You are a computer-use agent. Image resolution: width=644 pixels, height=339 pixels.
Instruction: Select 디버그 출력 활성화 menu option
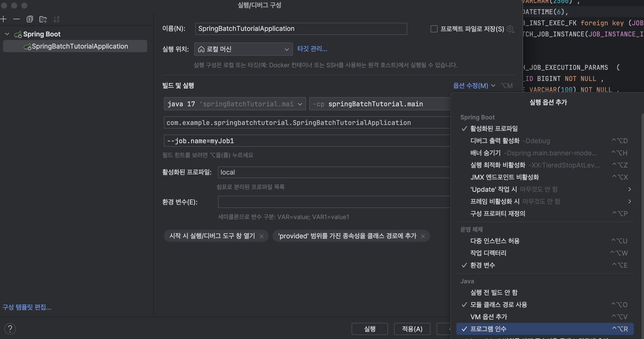(x=495, y=141)
